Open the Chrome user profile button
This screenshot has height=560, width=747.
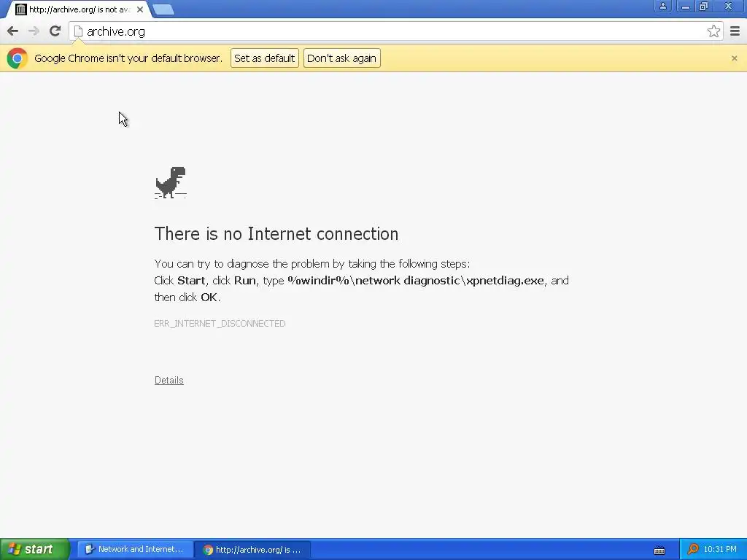coord(662,6)
